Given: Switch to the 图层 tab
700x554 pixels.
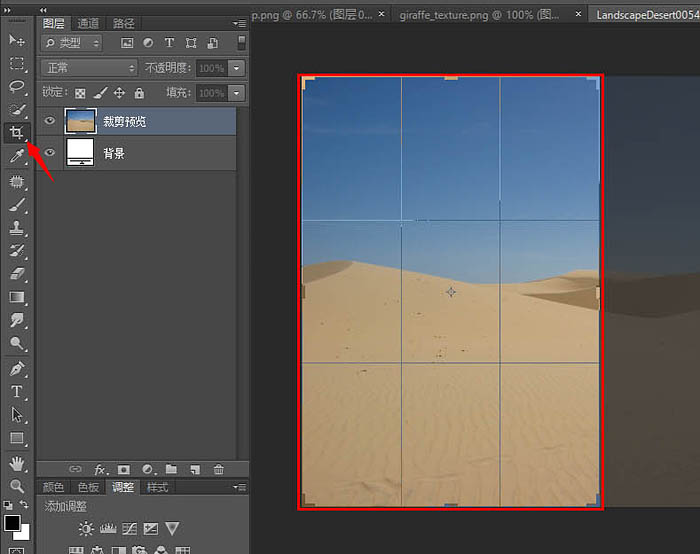Looking at the screenshot, I should tap(54, 23).
